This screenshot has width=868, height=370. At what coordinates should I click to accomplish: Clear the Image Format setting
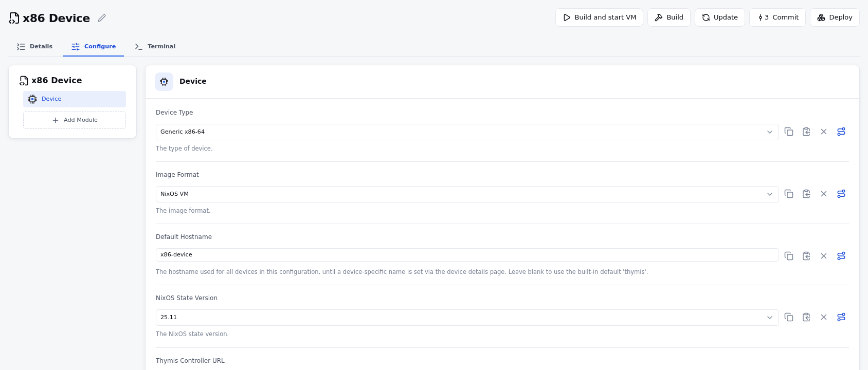click(x=824, y=194)
